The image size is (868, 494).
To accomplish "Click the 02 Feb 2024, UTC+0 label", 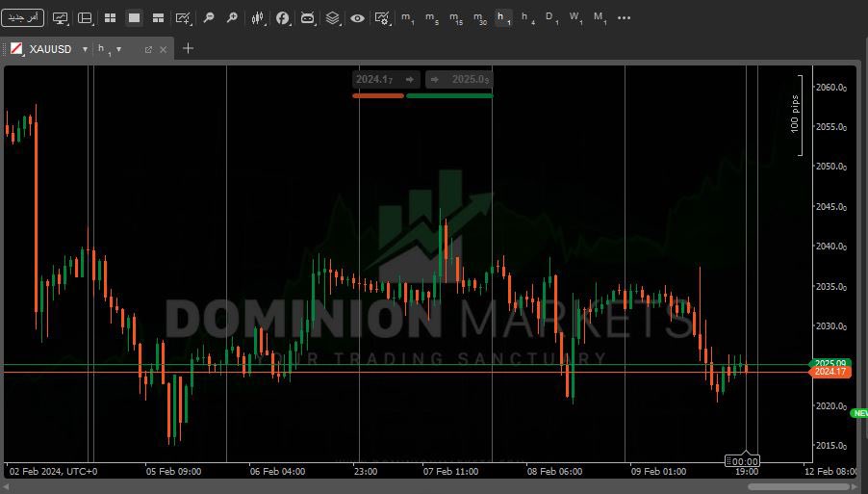I will (53, 472).
